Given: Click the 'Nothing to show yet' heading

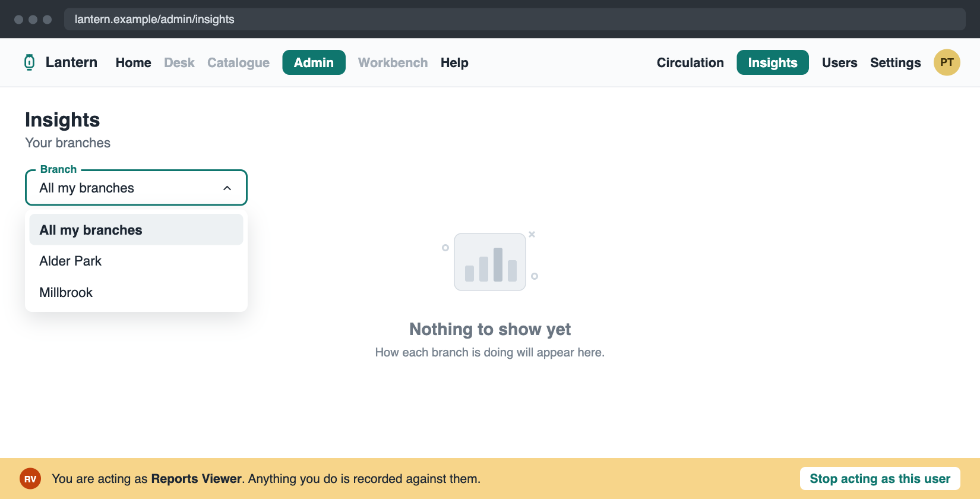Looking at the screenshot, I should click(x=490, y=329).
